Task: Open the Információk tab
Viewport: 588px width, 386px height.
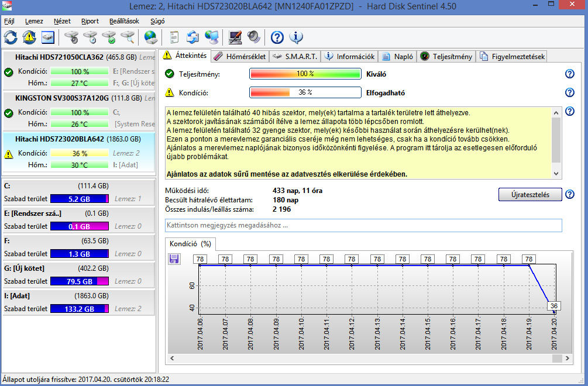Action: click(x=349, y=57)
